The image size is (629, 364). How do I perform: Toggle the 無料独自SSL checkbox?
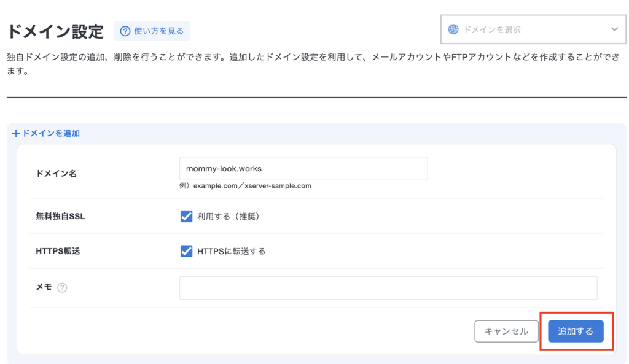click(x=186, y=216)
